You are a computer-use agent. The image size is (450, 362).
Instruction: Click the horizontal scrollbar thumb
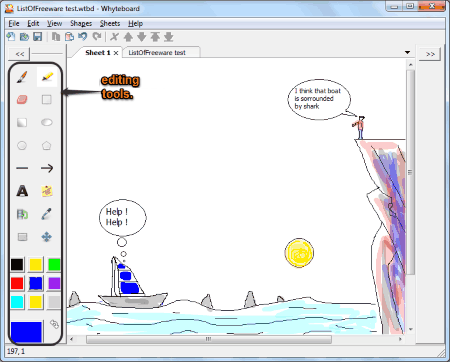[x=209, y=339]
